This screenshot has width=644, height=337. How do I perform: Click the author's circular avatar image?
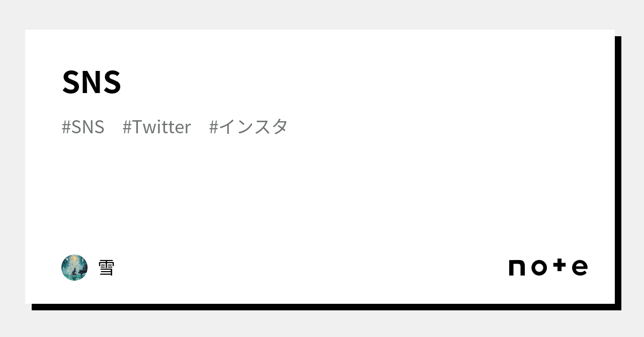point(74,268)
